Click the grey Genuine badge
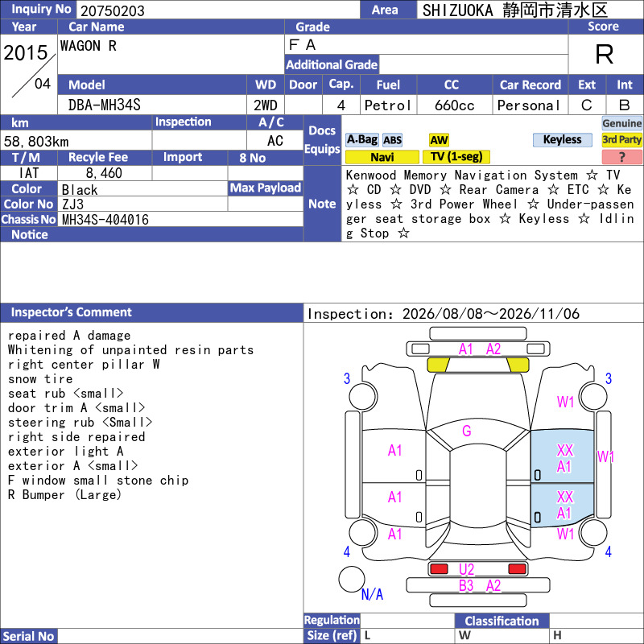 pos(621,123)
